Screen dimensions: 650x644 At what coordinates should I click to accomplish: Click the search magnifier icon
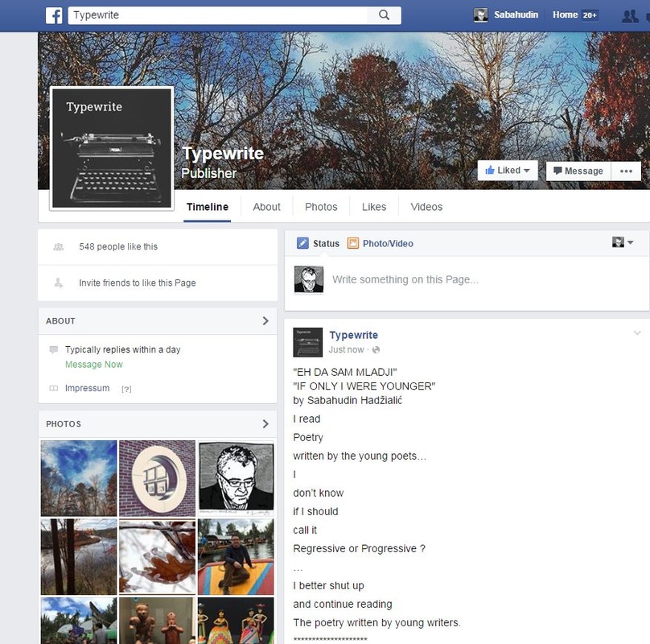(384, 15)
